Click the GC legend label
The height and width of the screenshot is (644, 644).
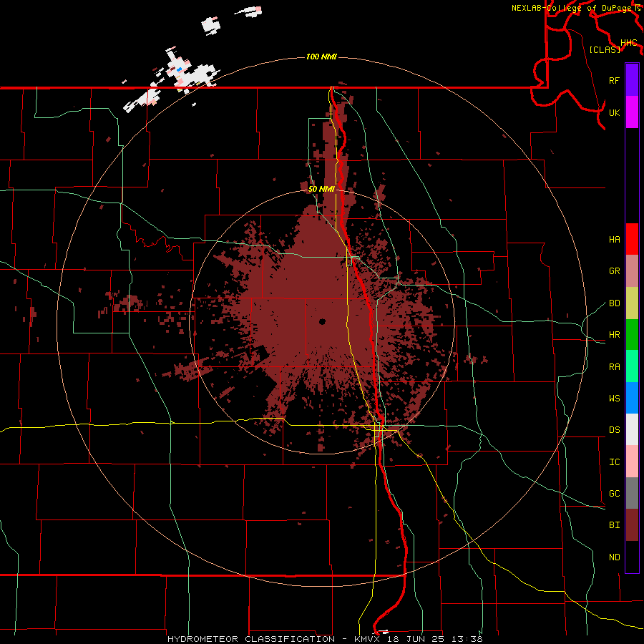point(614,494)
